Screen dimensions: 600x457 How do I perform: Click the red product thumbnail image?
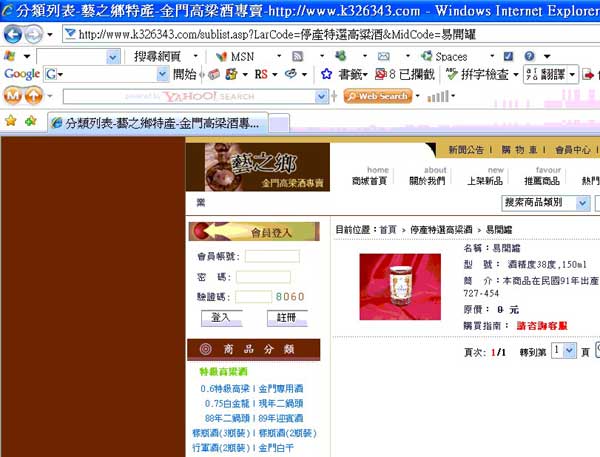tap(400, 287)
